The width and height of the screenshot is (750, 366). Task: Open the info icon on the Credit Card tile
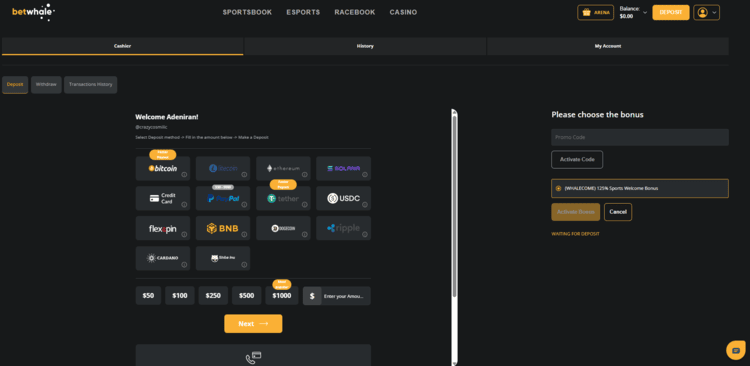coord(184,205)
